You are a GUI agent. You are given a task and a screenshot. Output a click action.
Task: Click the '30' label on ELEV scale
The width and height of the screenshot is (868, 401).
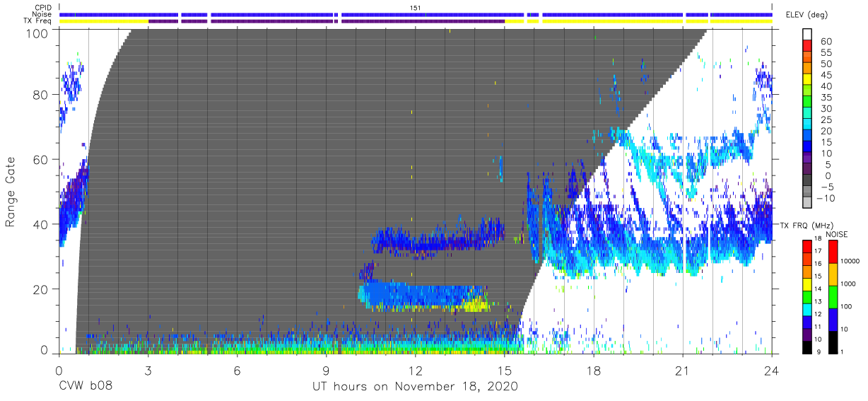pyautogui.click(x=826, y=108)
